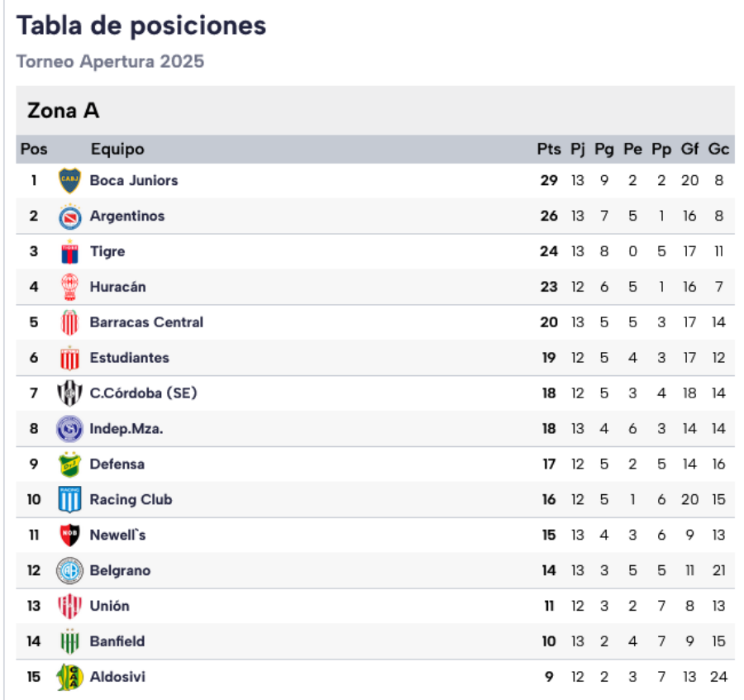Click the Boca Juniors crest icon
Viewport: 744px width, 700px height.
(70, 180)
